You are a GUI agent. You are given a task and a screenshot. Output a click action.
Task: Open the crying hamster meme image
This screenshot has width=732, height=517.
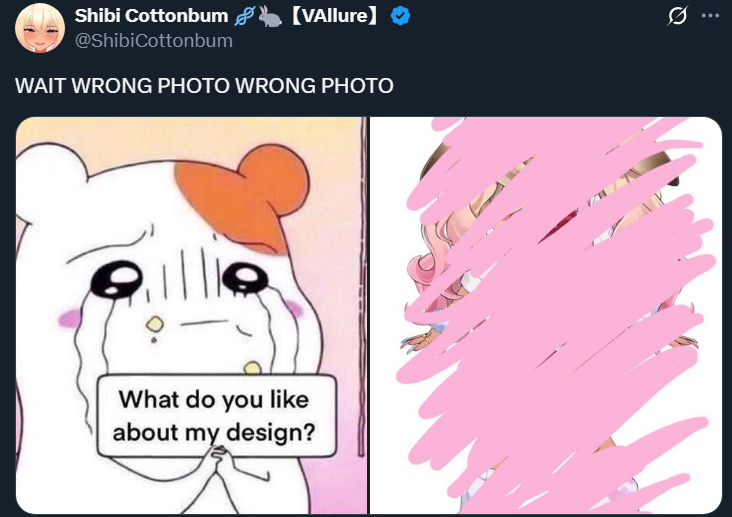(191, 316)
